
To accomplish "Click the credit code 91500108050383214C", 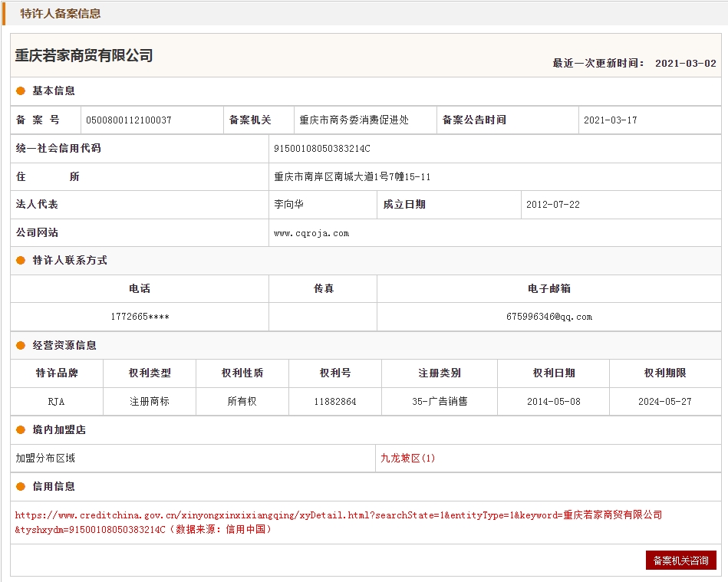I will coord(321,149).
